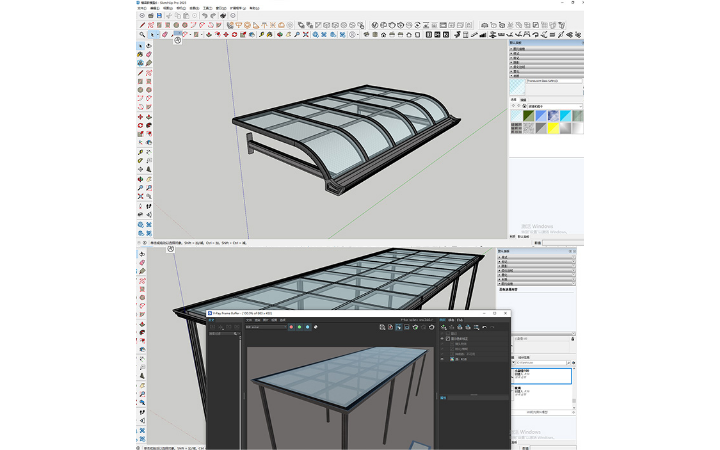
Task: Open the 相机 Camera menu in SketchUp
Action: point(181,8)
